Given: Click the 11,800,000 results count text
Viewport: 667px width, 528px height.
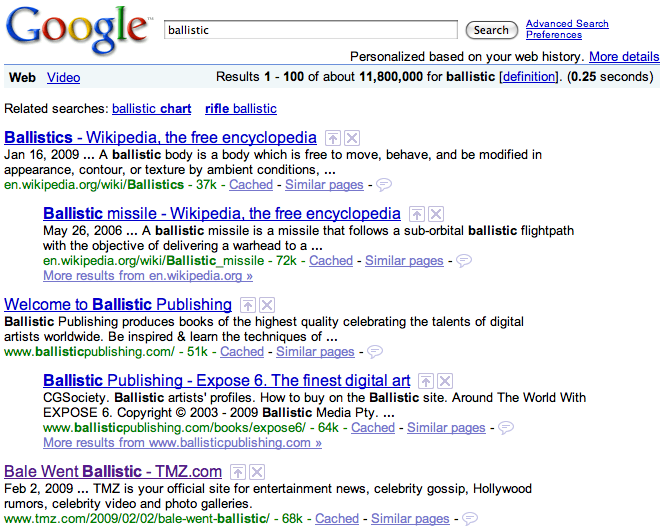Looking at the screenshot, I should coord(391,77).
